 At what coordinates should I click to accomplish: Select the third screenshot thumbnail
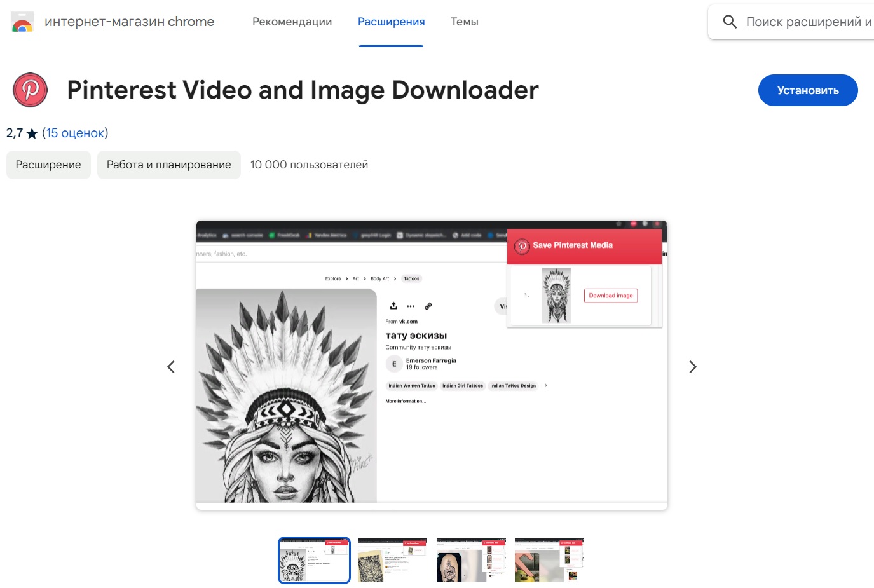point(471,560)
